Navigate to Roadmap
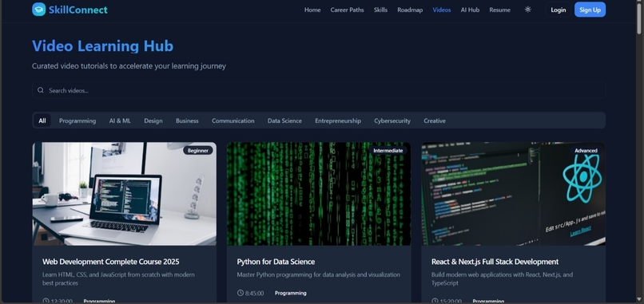The image size is (644, 304). click(410, 10)
